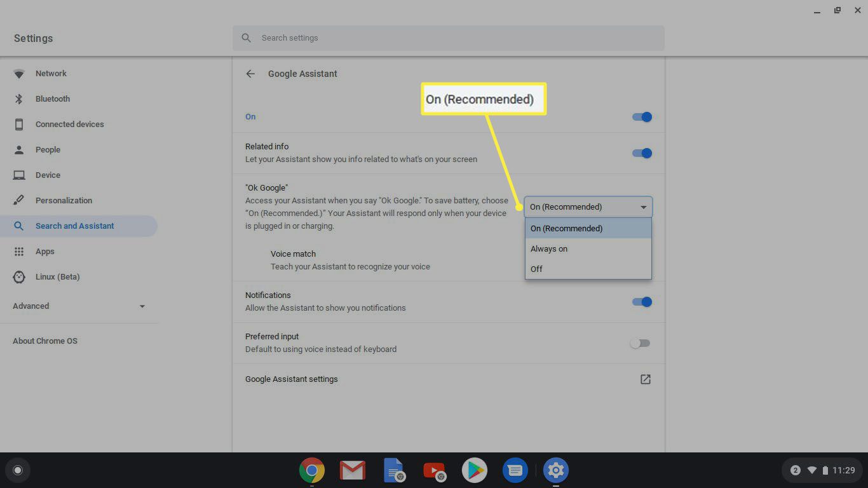Screen dimensions: 868x488
Task: Open YouTube from the shelf
Action: point(435,471)
